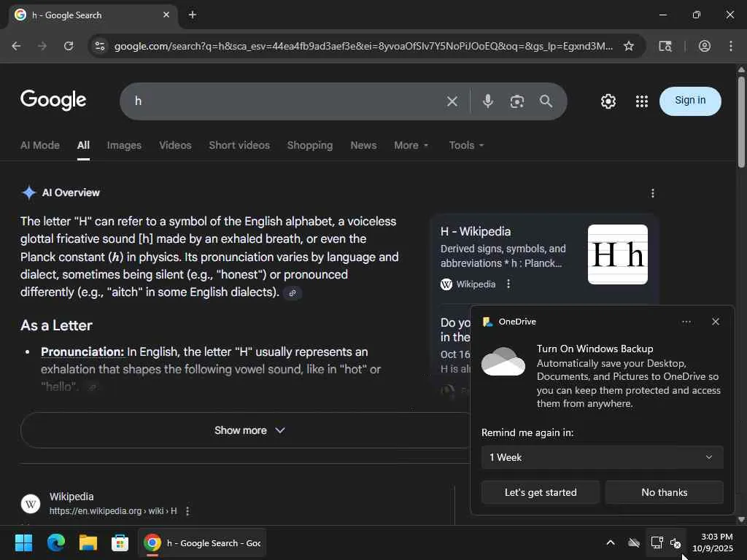Open Short videos tab
Viewport: 747px width, 560px height.
pos(239,145)
